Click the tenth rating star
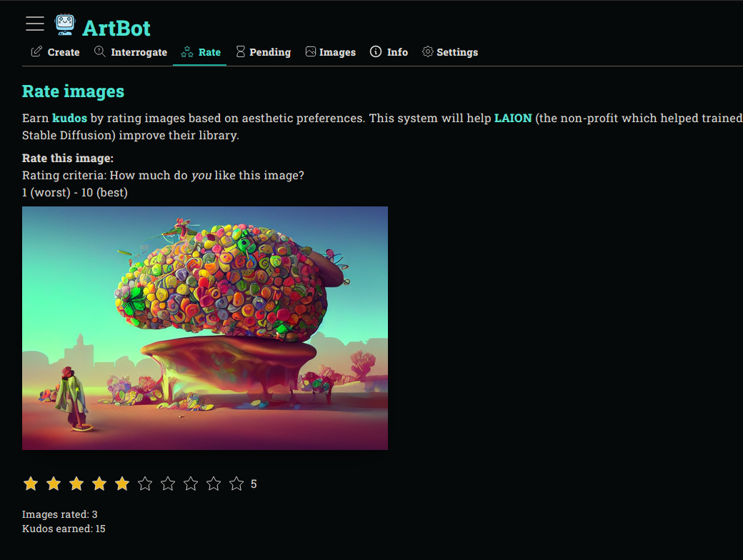 [x=236, y=484]
